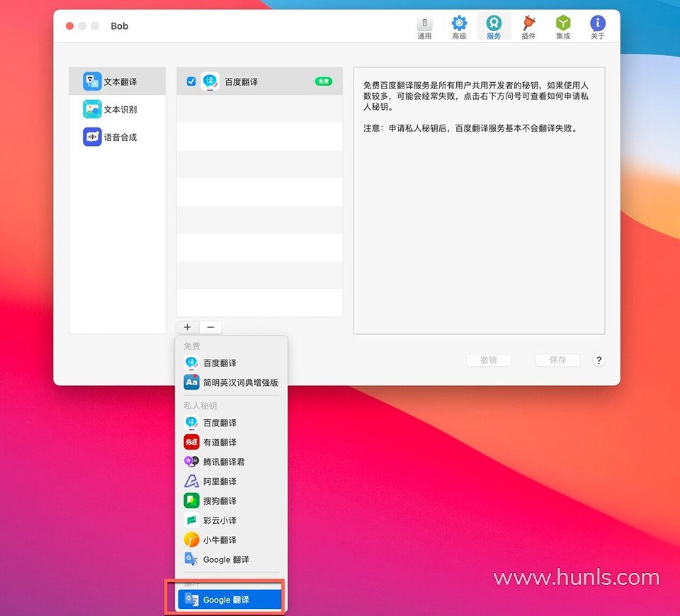Choose 简明英汉词典增强版 from the menu

231,382
